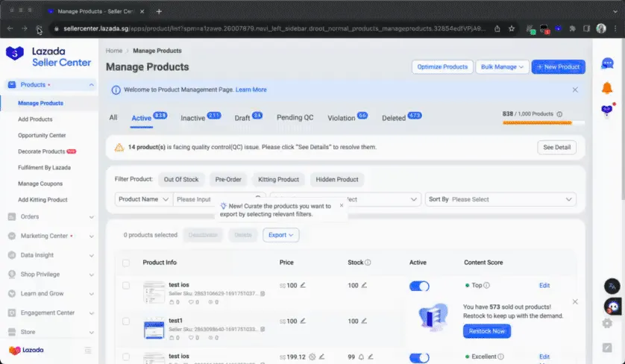Open the browser share icon in the address bar
625x364 pixels.
pyautogui.click(x=497, y=28)
